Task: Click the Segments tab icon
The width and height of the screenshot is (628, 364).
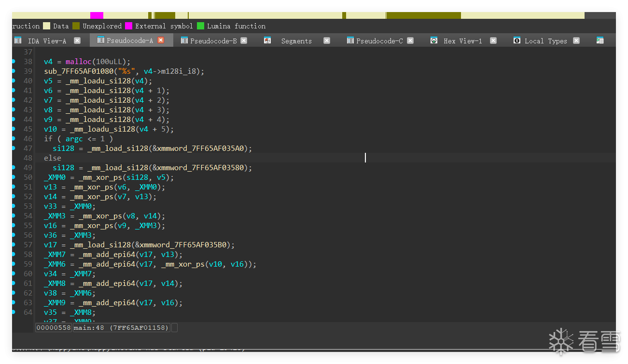Action: 267,40
